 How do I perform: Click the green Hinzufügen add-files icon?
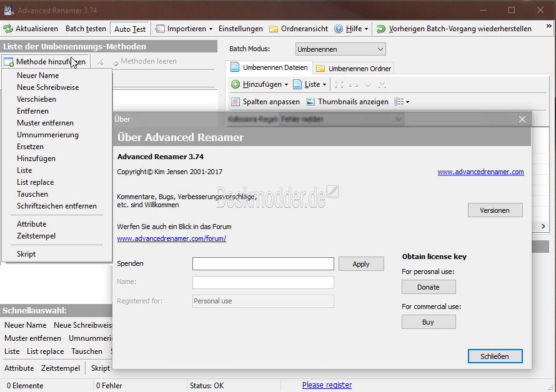coord(236,84)
